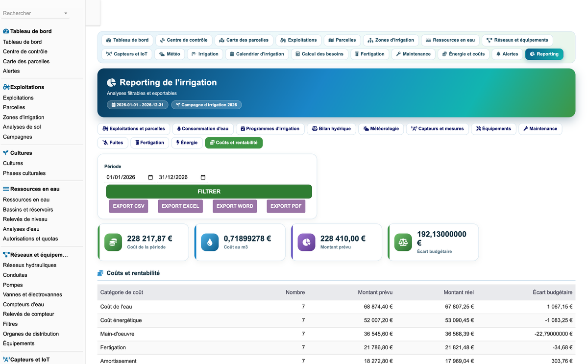This screenshot has height=364, width=588.
Task: Click the EXPORT CSV button
Action: pos(129,206)
